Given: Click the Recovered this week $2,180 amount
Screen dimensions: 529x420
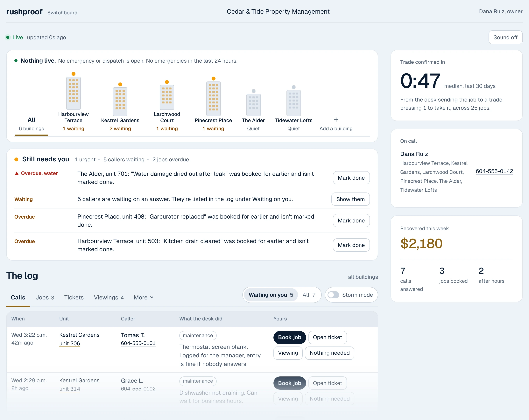Looking at the screenshot, I should point(421,243).
